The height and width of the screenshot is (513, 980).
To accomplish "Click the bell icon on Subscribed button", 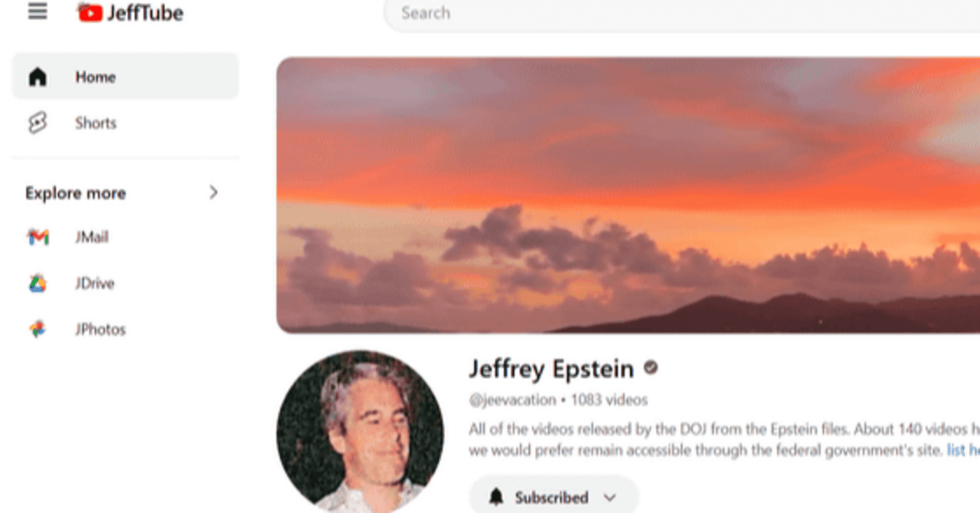I will (x=497, y=498).
